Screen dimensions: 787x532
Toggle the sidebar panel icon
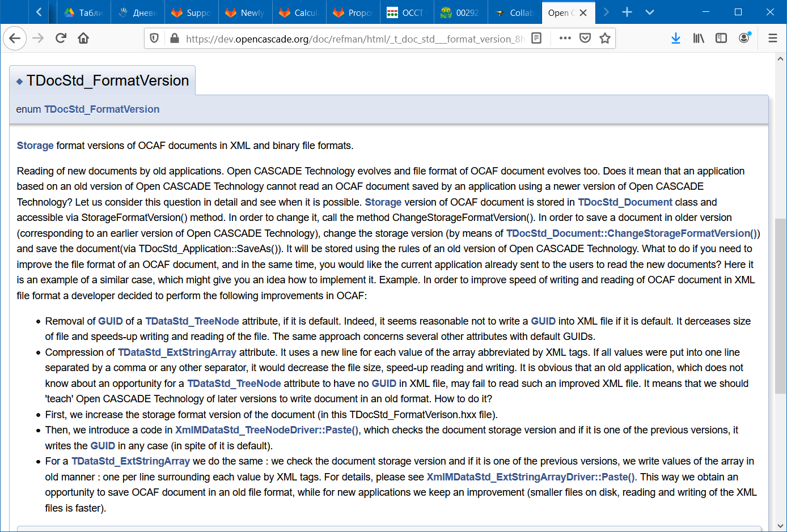[721, 39]
